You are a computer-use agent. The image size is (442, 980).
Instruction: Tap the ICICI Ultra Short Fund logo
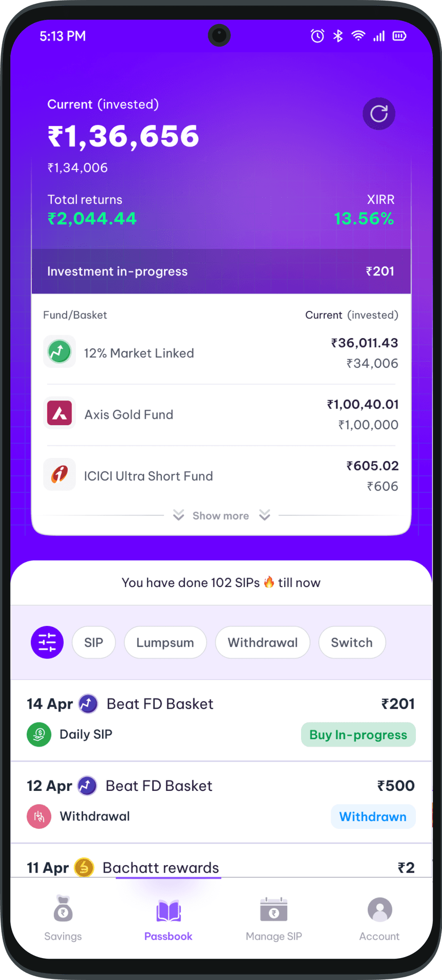[59, 474]
